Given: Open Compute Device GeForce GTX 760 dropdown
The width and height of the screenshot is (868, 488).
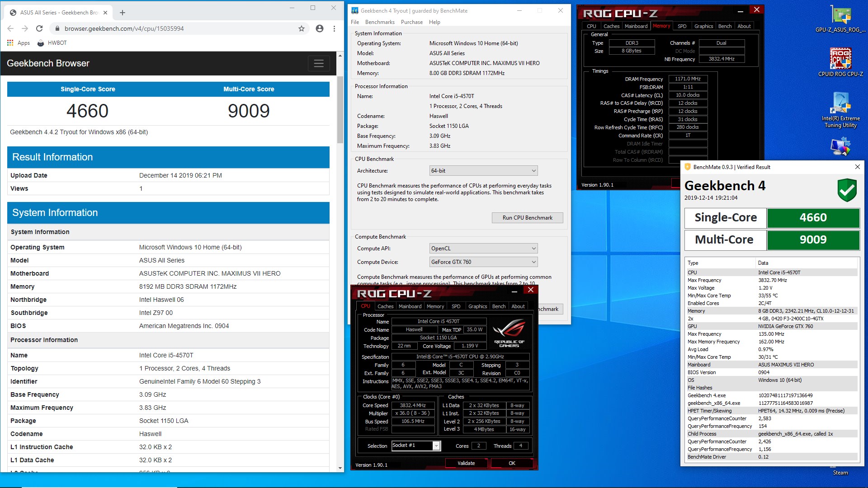Looking at the screenshot, I should pos(483,262).
